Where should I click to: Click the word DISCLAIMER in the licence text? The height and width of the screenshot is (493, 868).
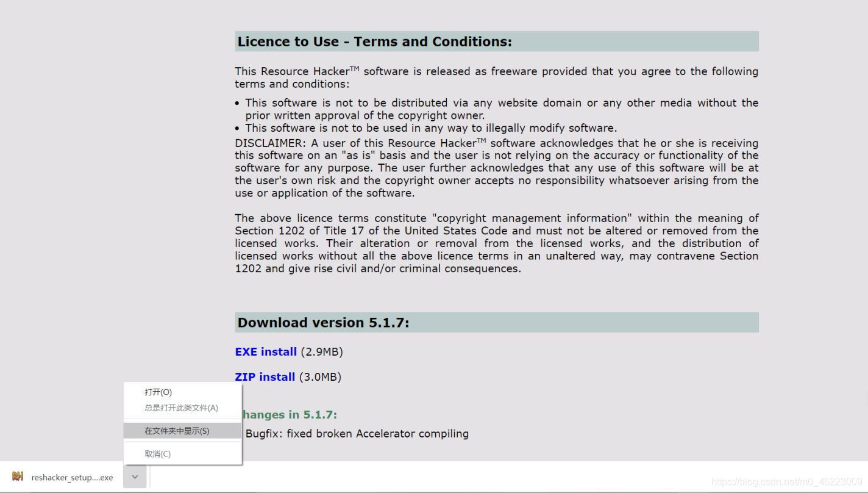(x=271, y=143)
